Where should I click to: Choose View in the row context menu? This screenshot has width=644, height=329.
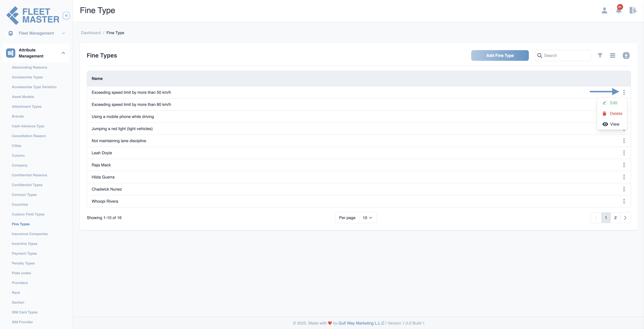612,124
